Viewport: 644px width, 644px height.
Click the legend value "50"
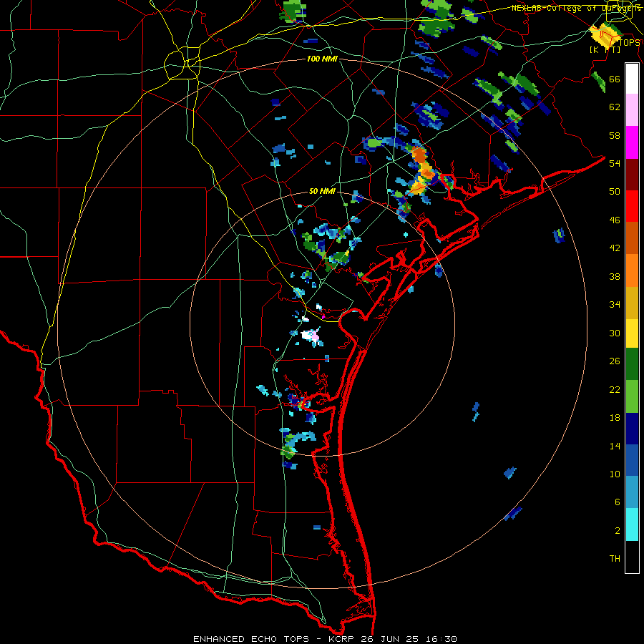point(615,192)
